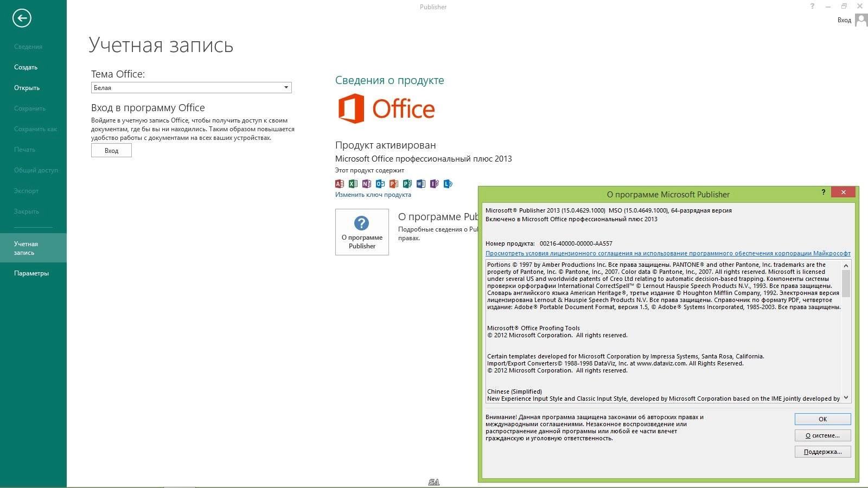Click the user avatar icon next to Вход
This screenshot has height=488, width=868.
(861, 20)
